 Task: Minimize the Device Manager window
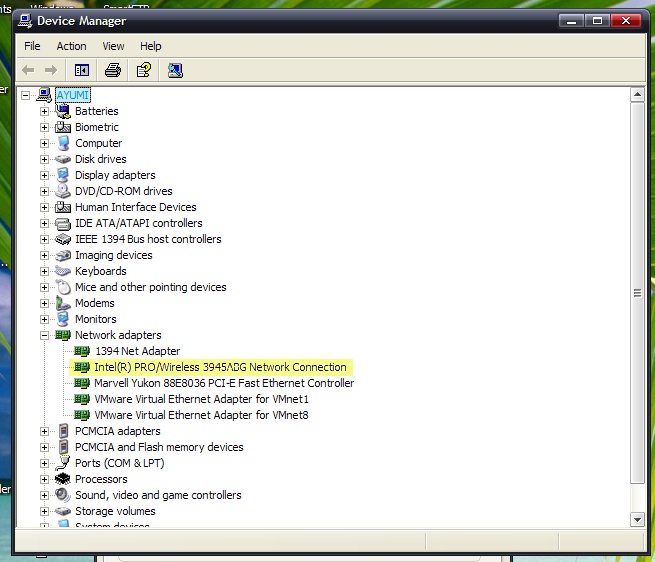pyautogui.click(x=571, y=21)
